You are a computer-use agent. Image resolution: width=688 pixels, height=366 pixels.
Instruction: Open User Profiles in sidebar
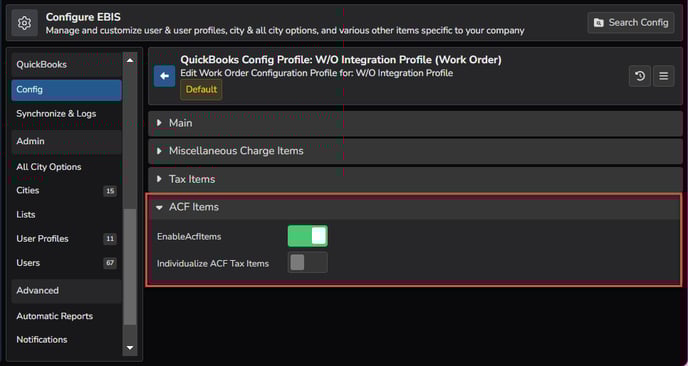pos(66,239)
